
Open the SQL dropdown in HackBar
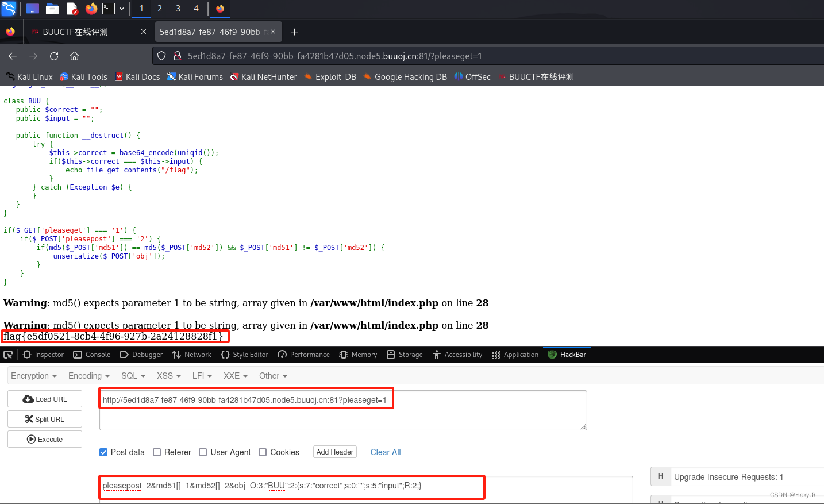pyautogui.click(x=133, y=376)
